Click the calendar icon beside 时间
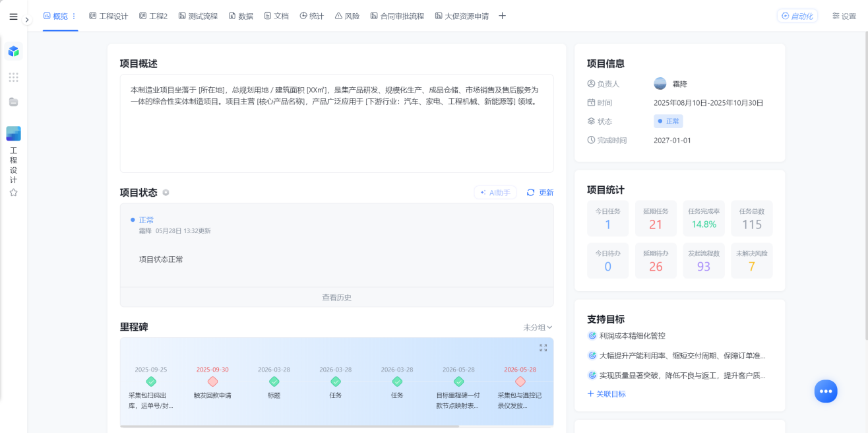The image size is (868, 433). [591, 103]
